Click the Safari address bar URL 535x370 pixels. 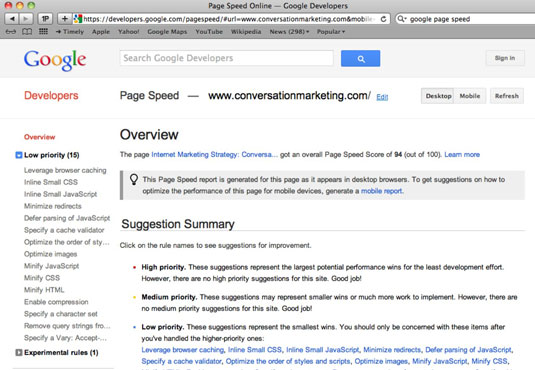point(229,19)
